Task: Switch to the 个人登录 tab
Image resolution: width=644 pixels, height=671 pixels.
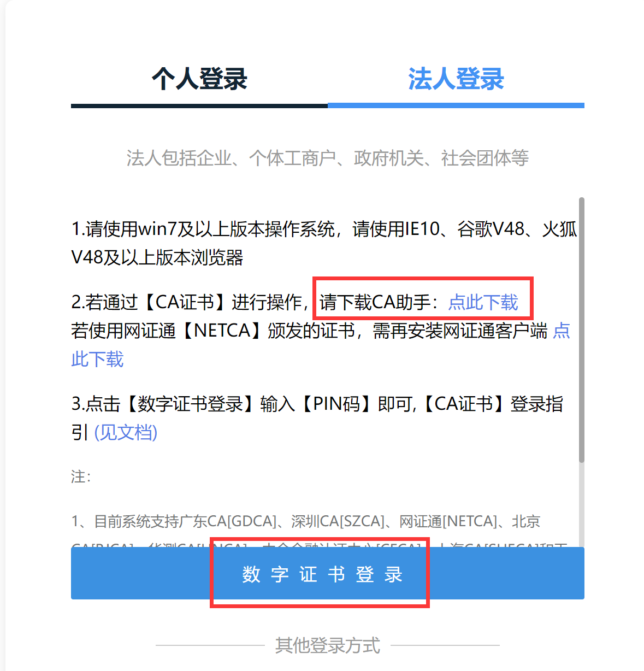Action: click(x=199, y=79)
